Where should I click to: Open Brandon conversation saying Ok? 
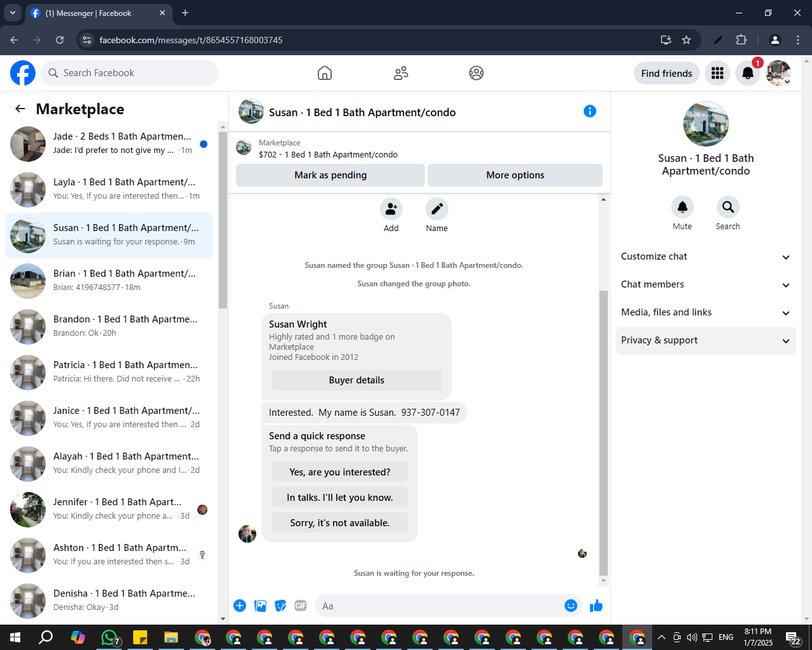point(109,327)
